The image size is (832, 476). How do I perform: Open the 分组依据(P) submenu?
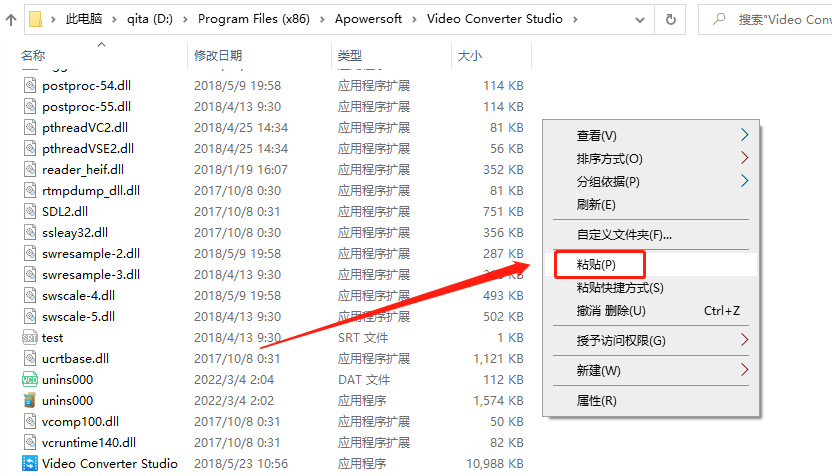coord(651,181)
